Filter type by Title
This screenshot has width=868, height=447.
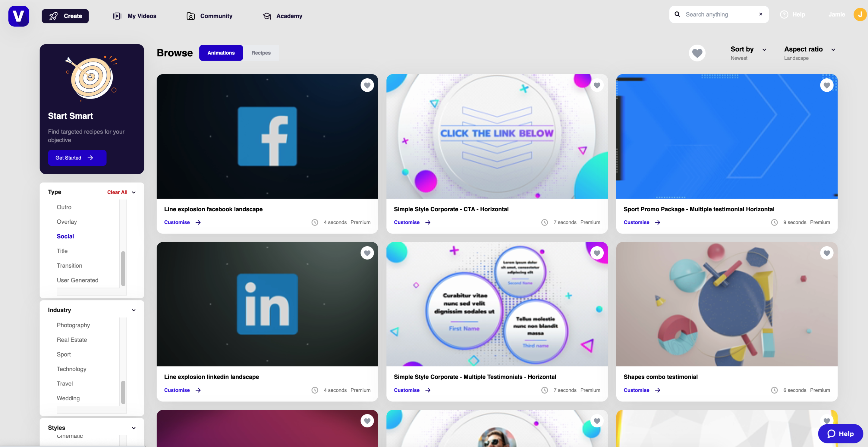(x=62, y=251)
